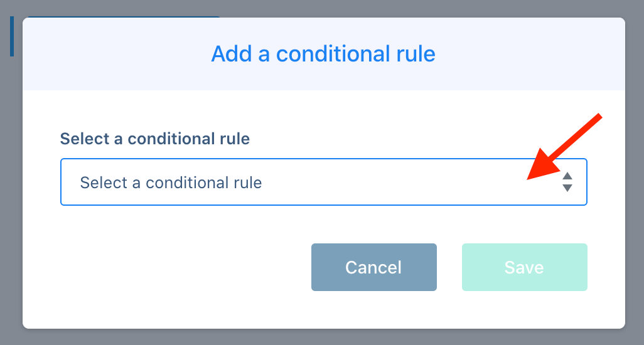
Task: Click the red arrow annotation pointing at dropdown
Action: point(564,147)
